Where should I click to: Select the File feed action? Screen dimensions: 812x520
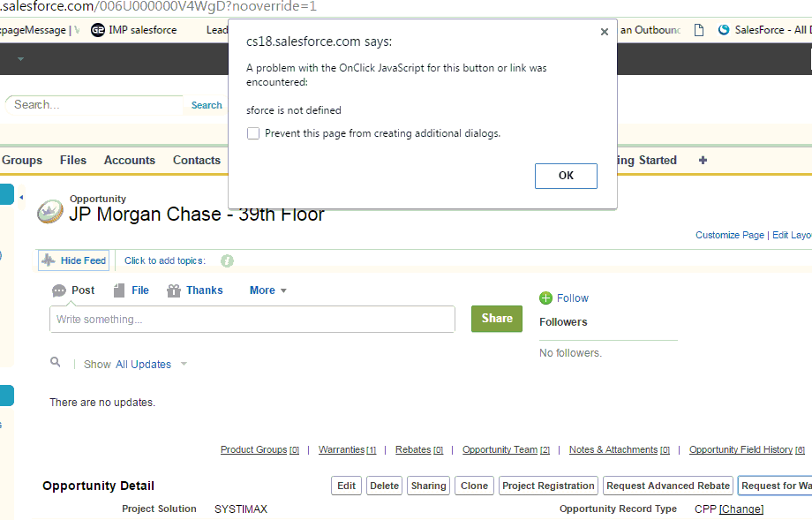coord(131,290)
